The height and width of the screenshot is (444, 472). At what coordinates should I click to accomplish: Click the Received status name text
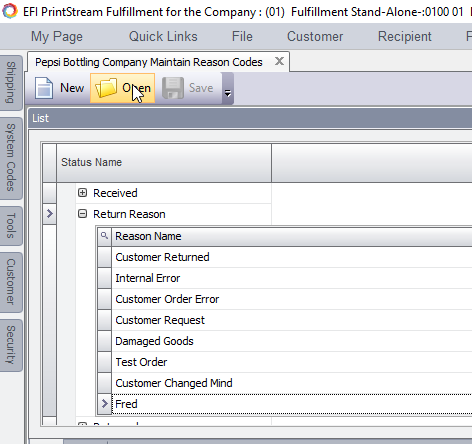(115, 193)
